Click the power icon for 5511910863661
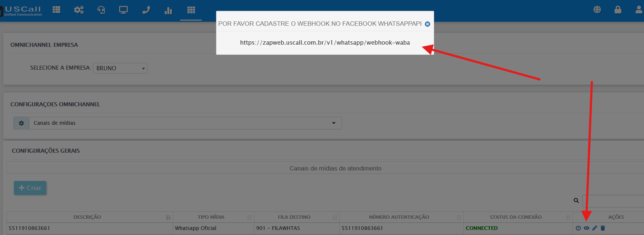The width and height of the screenshot is (644, 235). [x=578, y=228]
